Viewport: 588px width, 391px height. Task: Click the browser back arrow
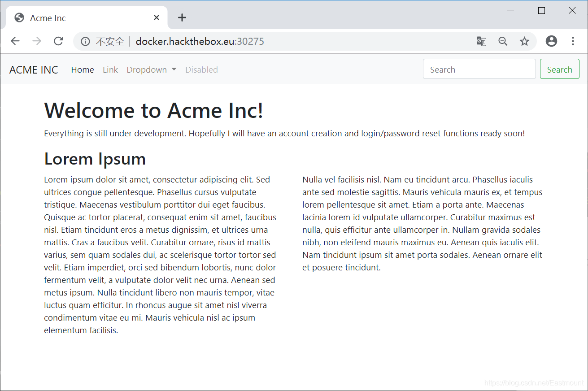pyautogui.click(x=15, y=41)
